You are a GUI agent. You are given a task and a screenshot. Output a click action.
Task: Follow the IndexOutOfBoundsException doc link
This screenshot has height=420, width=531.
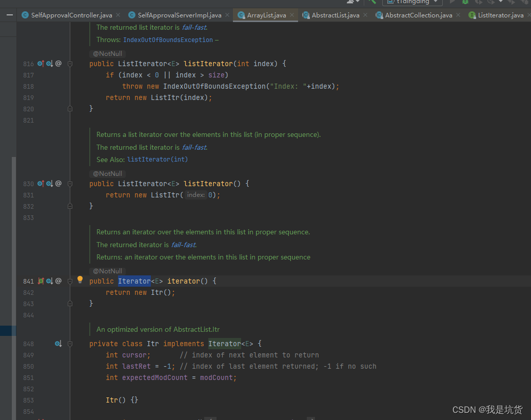(x=168, y=40)
